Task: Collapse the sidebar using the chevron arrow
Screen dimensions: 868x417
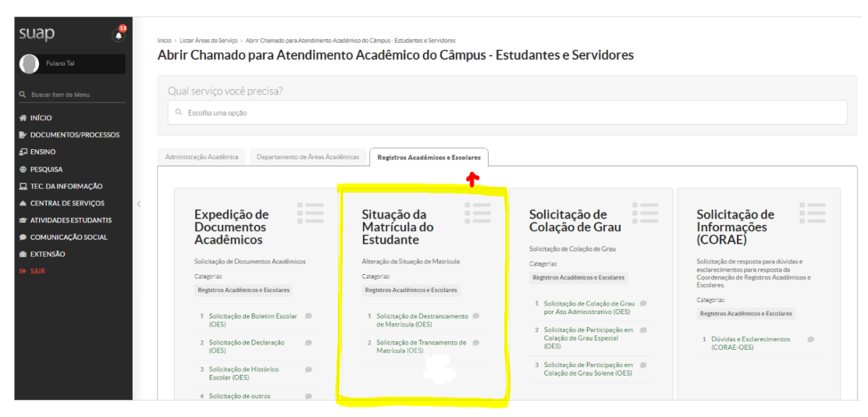Action: pyautogui.click(x=139, y=205)
